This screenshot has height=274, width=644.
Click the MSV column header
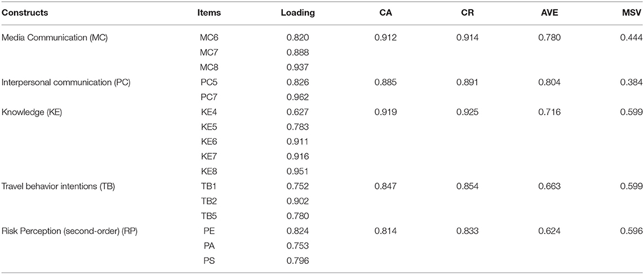(631, 13)
